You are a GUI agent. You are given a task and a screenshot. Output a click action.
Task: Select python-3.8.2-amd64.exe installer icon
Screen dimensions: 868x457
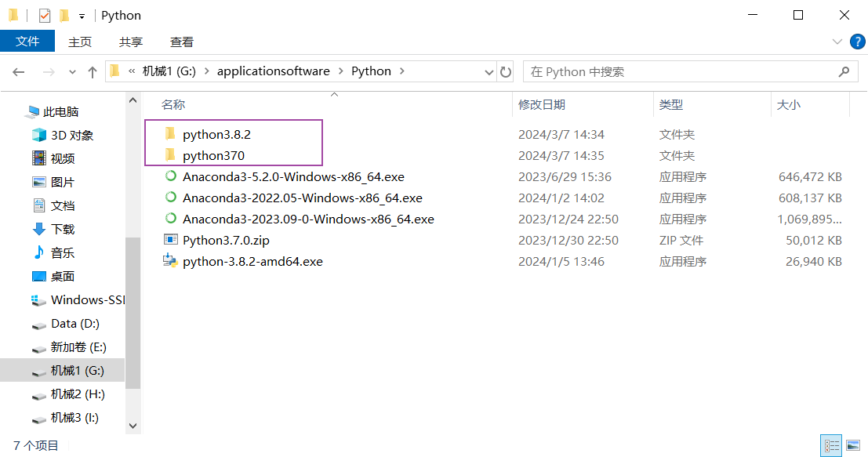(x=170, y=260)
